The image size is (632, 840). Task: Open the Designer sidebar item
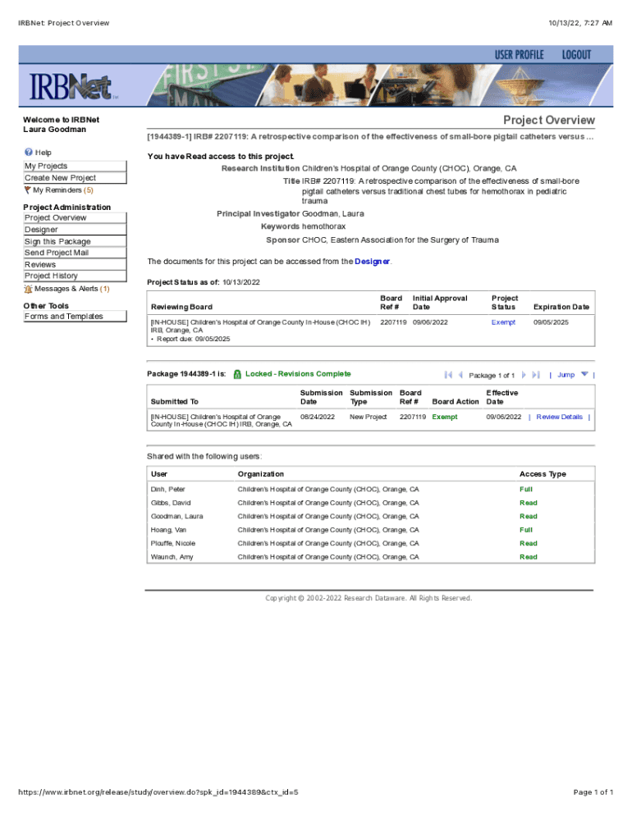41,231
